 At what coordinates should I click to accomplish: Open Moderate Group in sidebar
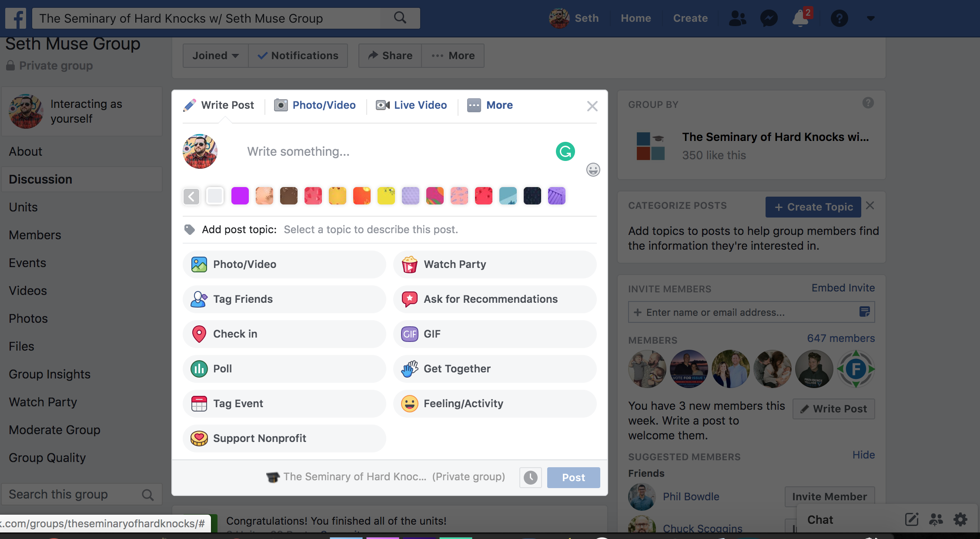pyautogui.click(x=55, y=430)
